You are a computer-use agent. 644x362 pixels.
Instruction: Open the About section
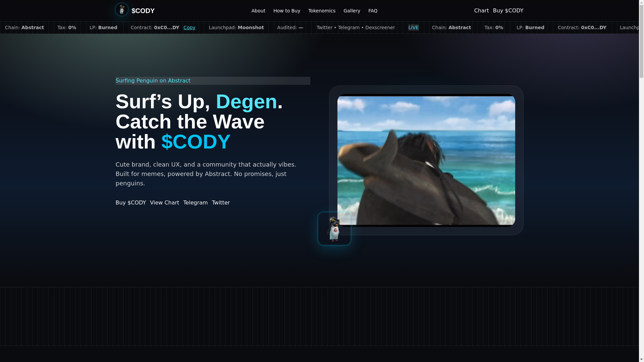click(258, 11)
